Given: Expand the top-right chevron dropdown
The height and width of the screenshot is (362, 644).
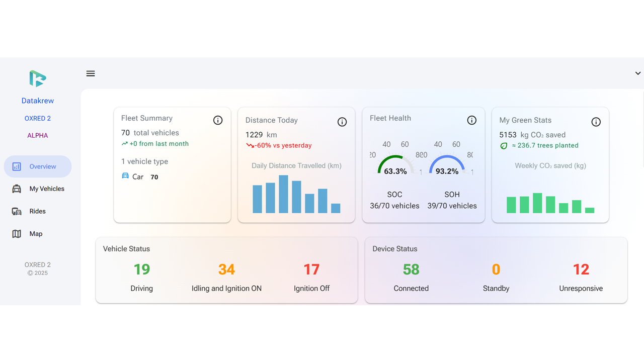Looking at the screenshot, I should [x=638, y=73].
